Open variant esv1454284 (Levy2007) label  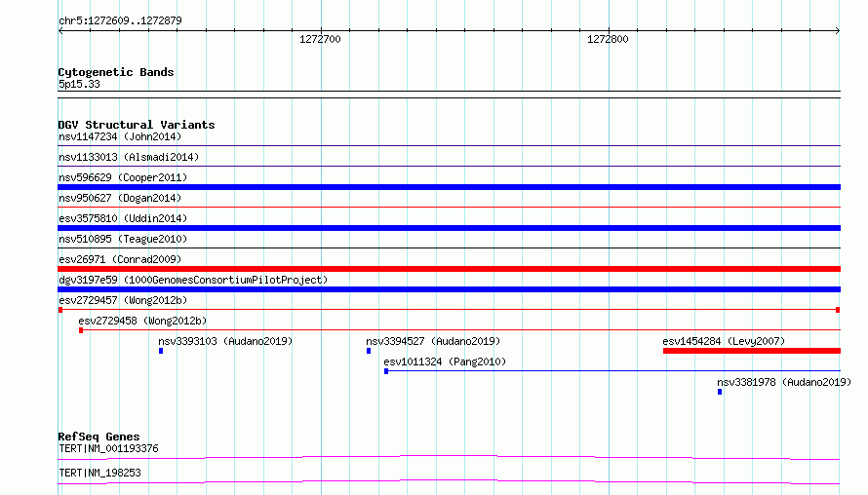coord(724,341)
